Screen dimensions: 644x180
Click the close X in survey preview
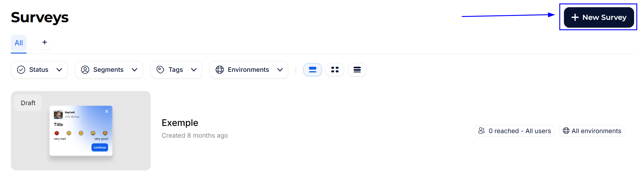click(x=107, y=111)
